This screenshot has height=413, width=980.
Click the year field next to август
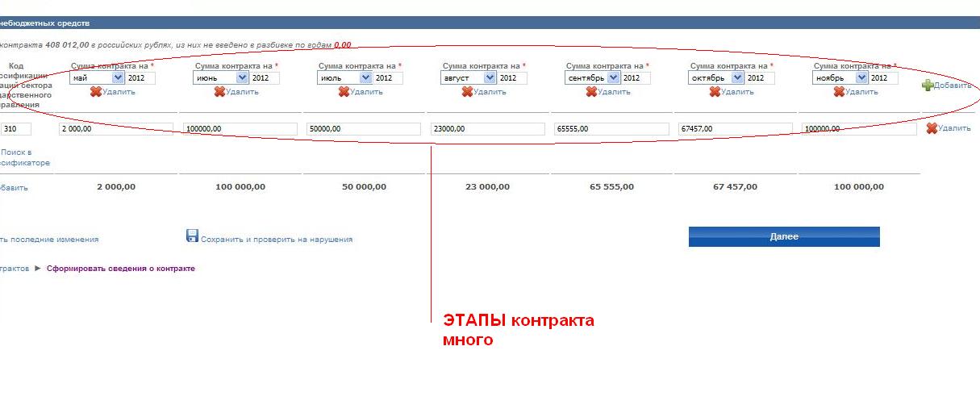pos(511,78)
